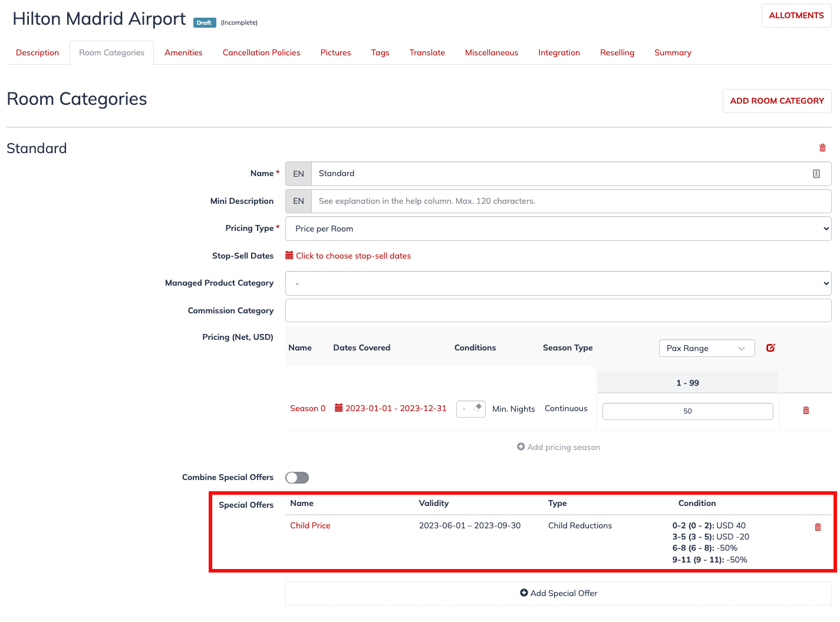
Task: Click Add Special Offer button
Action: [x=558, y=593]
